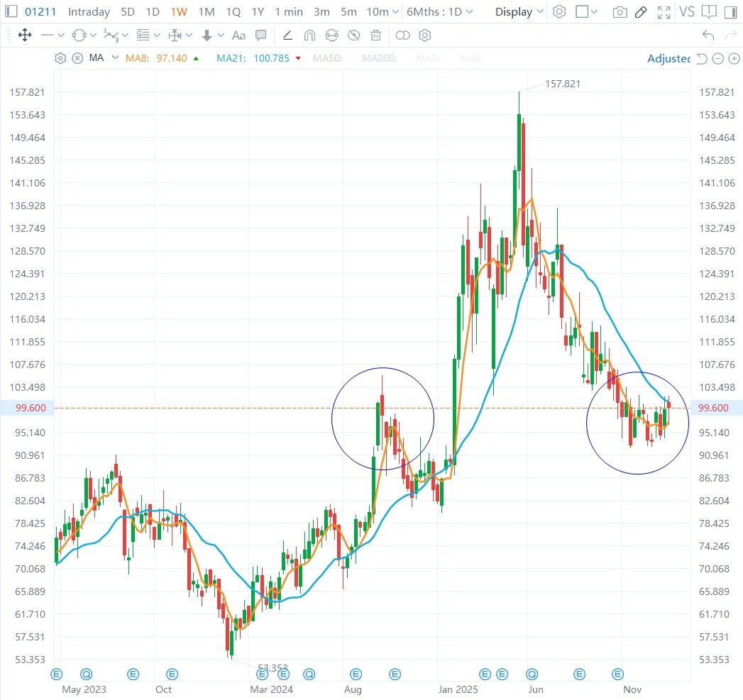Select the magnet snap tool
This screenshot has width=743, height=700.
click(309, 35)
